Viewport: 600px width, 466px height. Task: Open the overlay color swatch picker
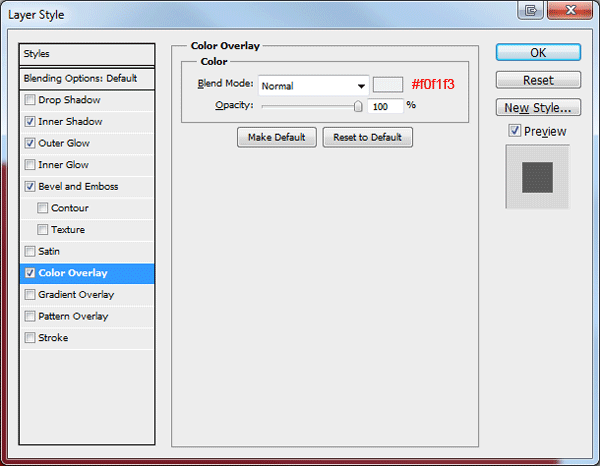pyautogui.click(x=388, y=85)
